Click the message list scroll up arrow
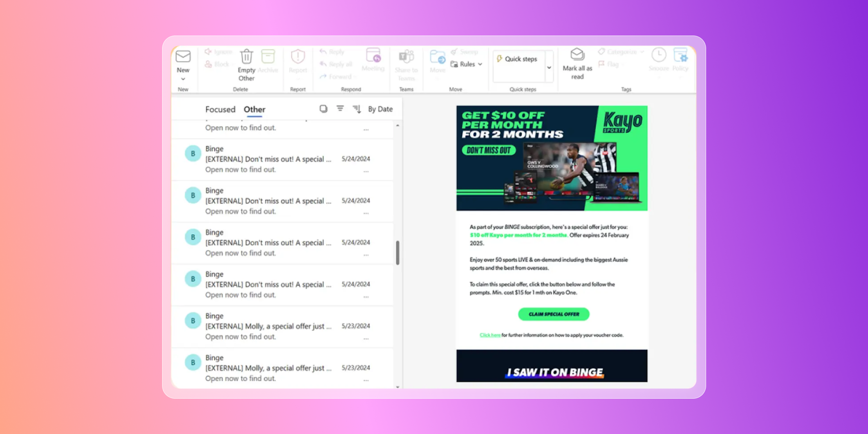The width and height of the screenshot is (868, 434). click(x=398, y=125)
